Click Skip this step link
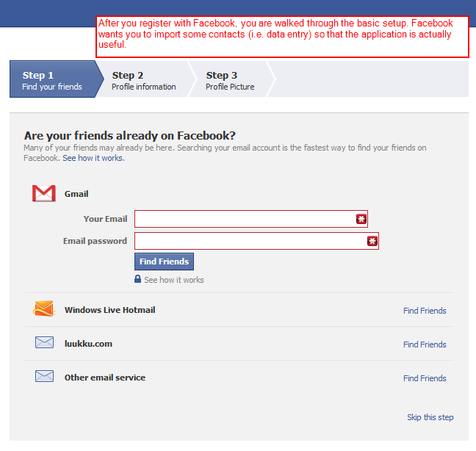 [430, 417]
